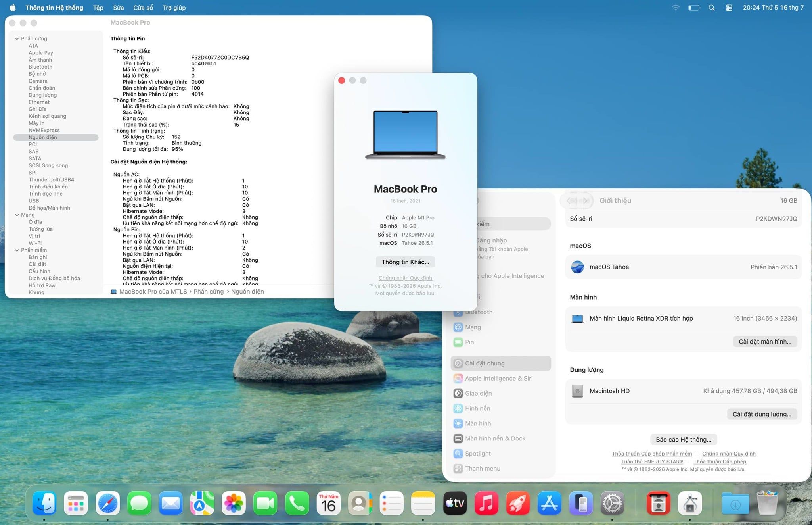This screenshot has width=812, height=525.
Task: Collapse the Mạng tree section
Action: (x=17, y=215)
